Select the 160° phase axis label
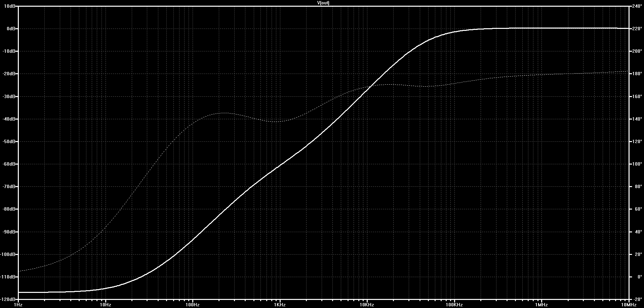The height and width of the screenshot is (308, 644). click(x=637, y=96)
